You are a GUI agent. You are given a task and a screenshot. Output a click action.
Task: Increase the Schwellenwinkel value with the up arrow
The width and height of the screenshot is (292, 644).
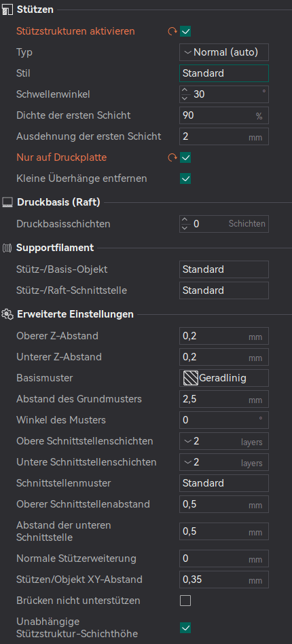(185, 91)
